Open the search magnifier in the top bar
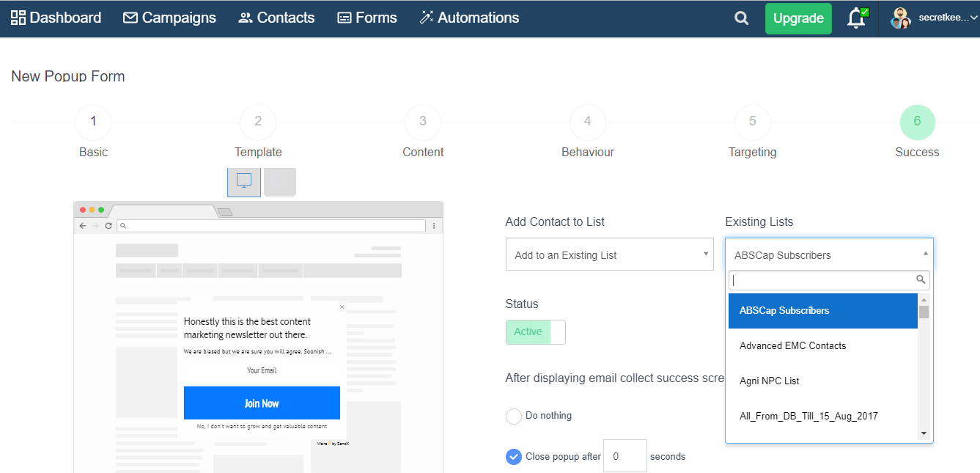980x473 pixels. point(741,18)
